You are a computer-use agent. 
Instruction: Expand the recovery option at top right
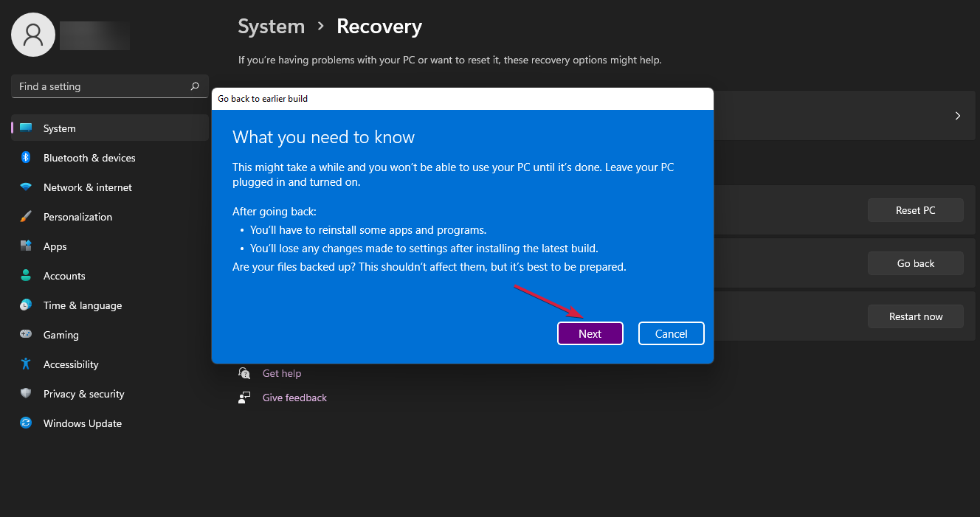957,115
